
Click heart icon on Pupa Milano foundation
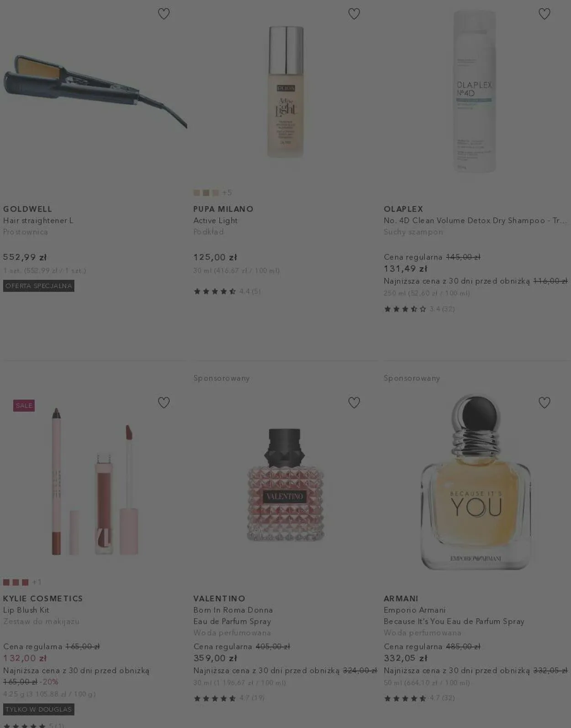[x=354, y=14]
